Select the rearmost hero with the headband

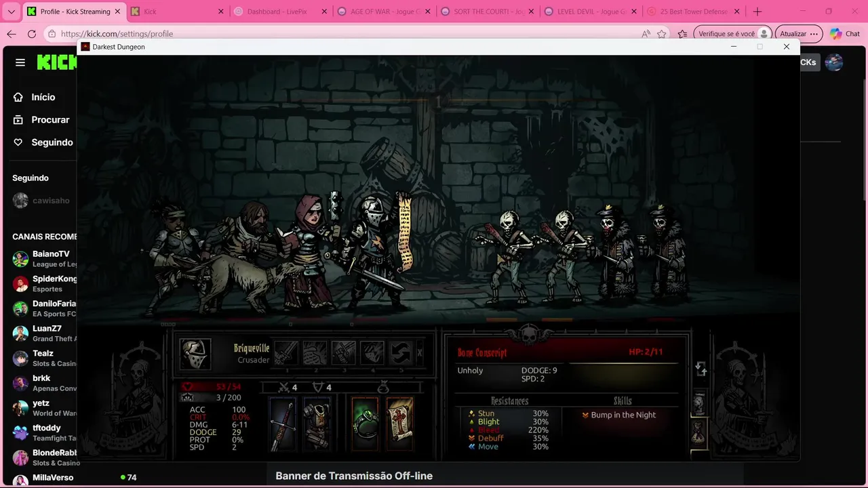173,258
